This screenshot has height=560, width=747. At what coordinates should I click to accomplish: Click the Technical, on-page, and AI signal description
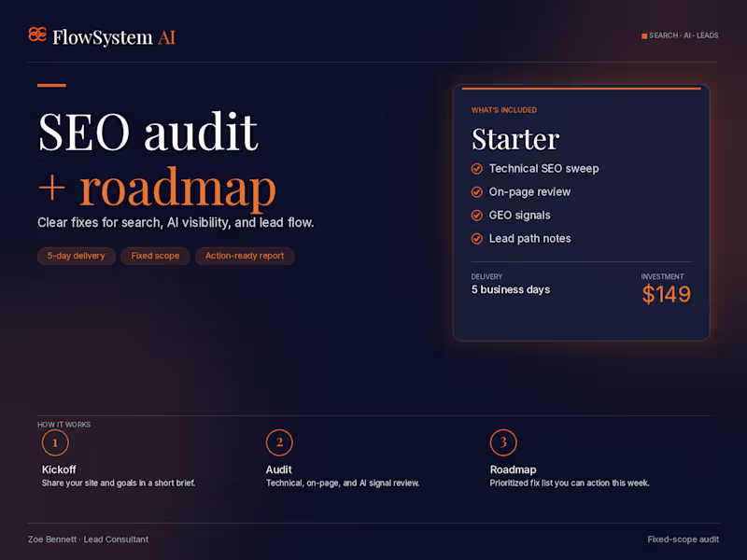pyautogui.click(x=343, y=483)
